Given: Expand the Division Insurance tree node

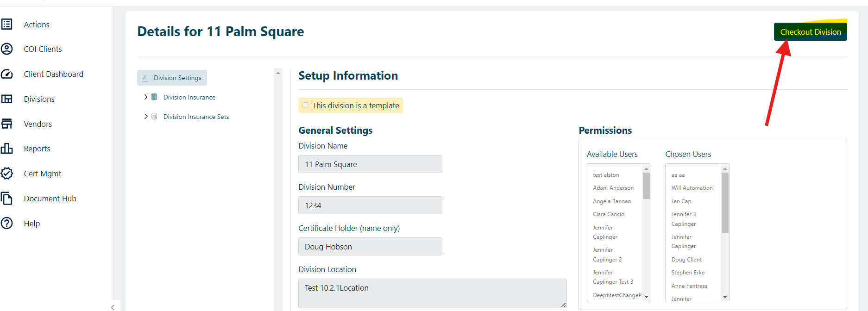Looking at the screenshot, I should tap(146, 97).
